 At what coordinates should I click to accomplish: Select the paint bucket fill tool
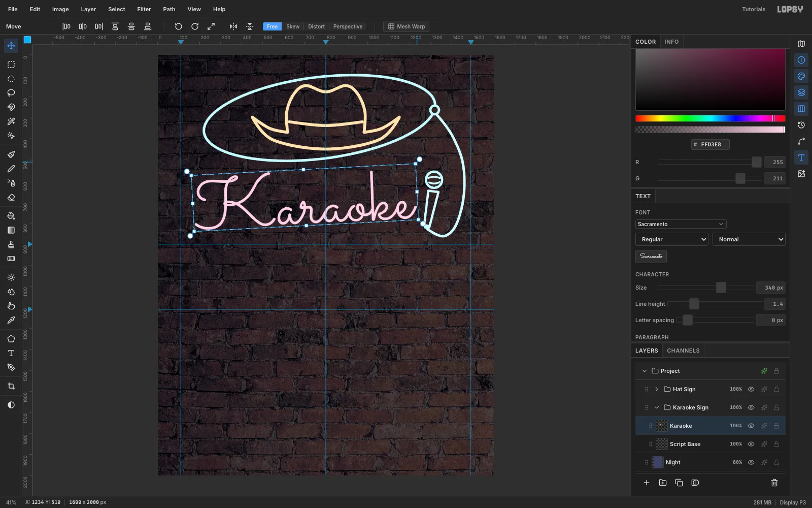coord(11,216)
